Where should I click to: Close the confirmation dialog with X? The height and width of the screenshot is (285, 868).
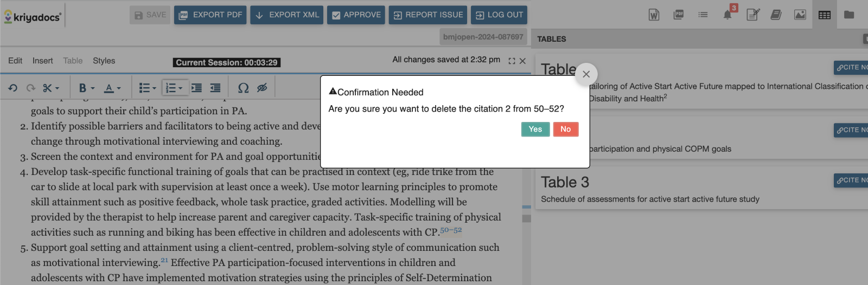[x=586, y=74]
